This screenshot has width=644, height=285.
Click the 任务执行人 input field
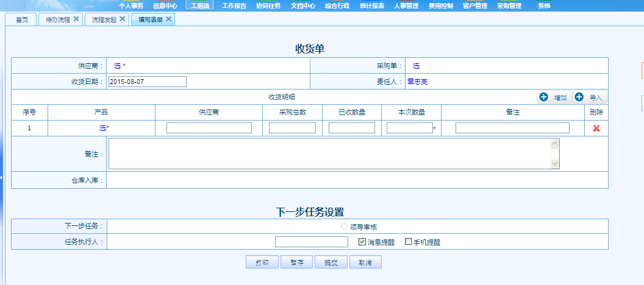[312, 242]
